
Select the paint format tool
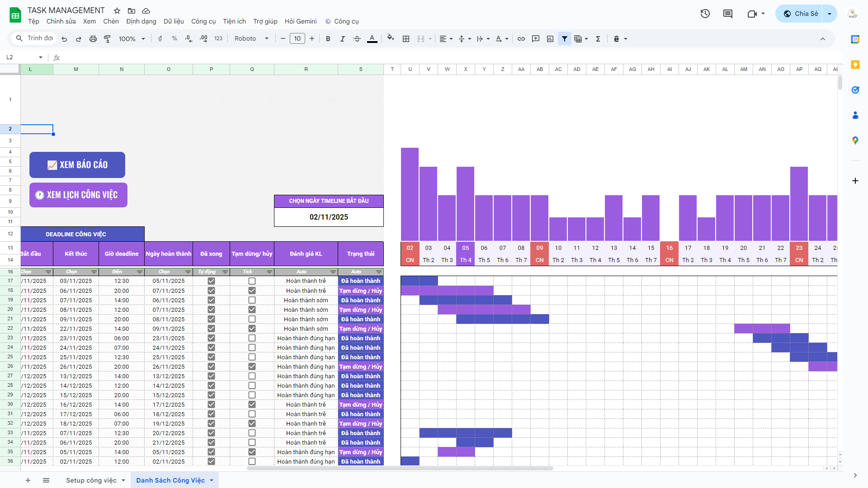click(x=107, y=39)
